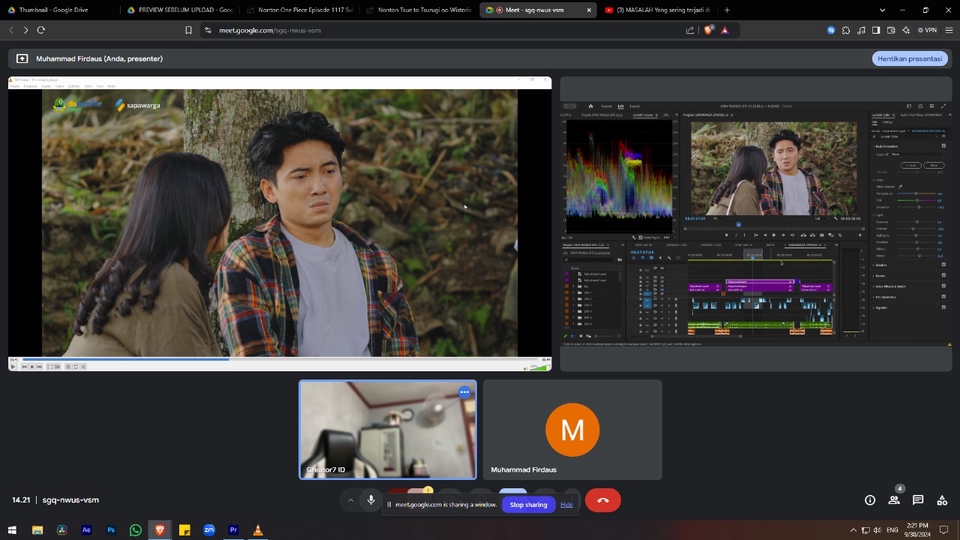Open Photoshop from taskbar

point(111,530)
